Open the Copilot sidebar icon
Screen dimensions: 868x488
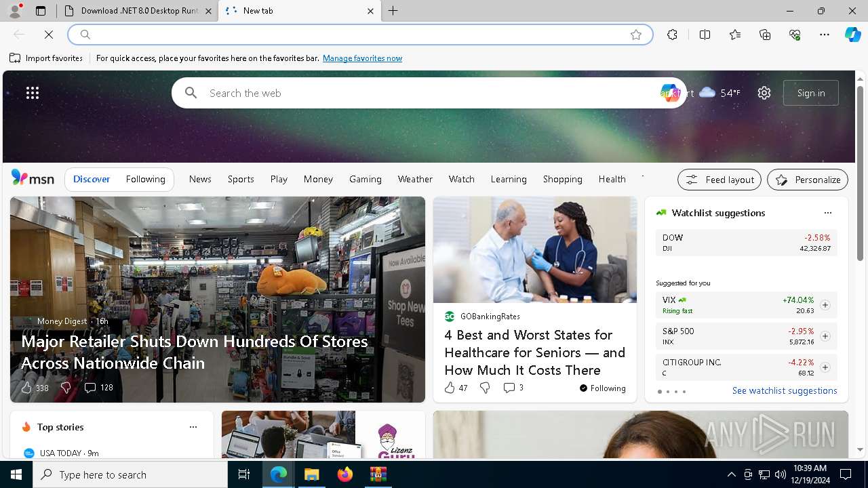coord(852,35)
